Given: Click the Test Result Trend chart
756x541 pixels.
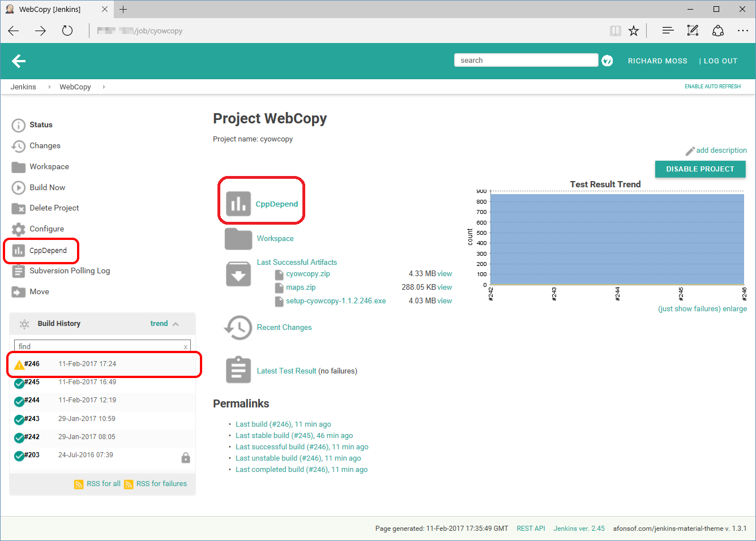Looking at the screenshot, I should pos(617,239).
